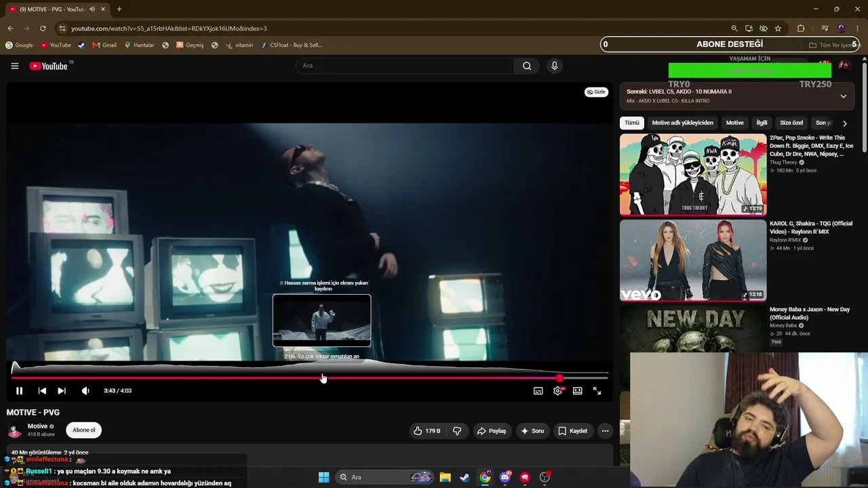Screen dimensions: 868x488
Task: Pause the video
Action: coord(19,391)
